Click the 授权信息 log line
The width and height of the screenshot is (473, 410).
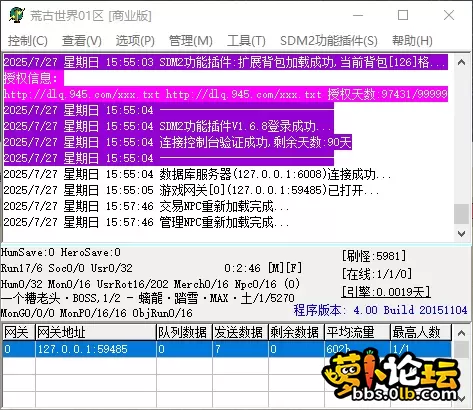[33, 78]
